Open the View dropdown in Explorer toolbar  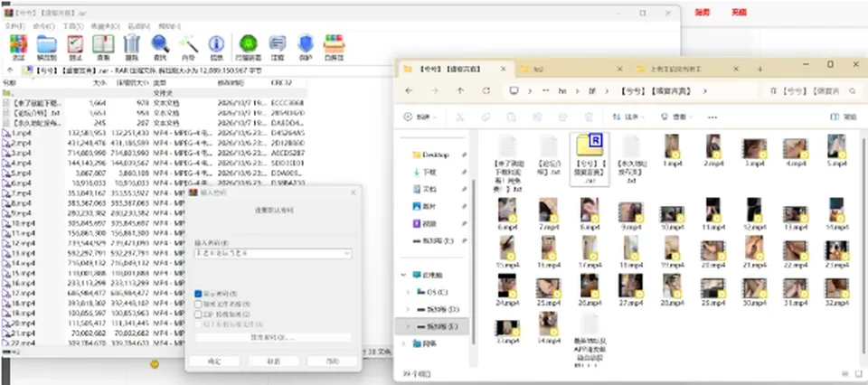[677, 117]
